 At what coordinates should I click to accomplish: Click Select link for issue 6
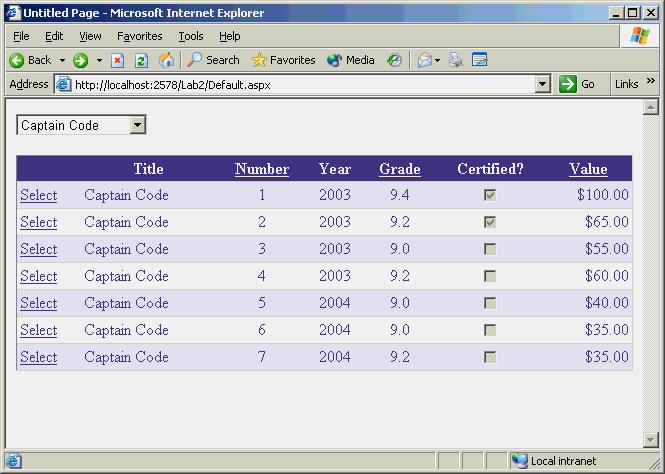pyautogui.click(x=39, y=330)
